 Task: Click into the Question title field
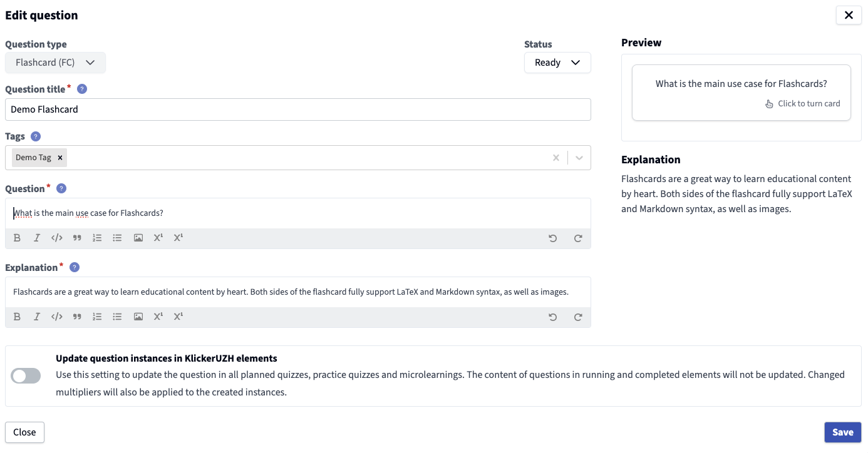coord(297,109)
